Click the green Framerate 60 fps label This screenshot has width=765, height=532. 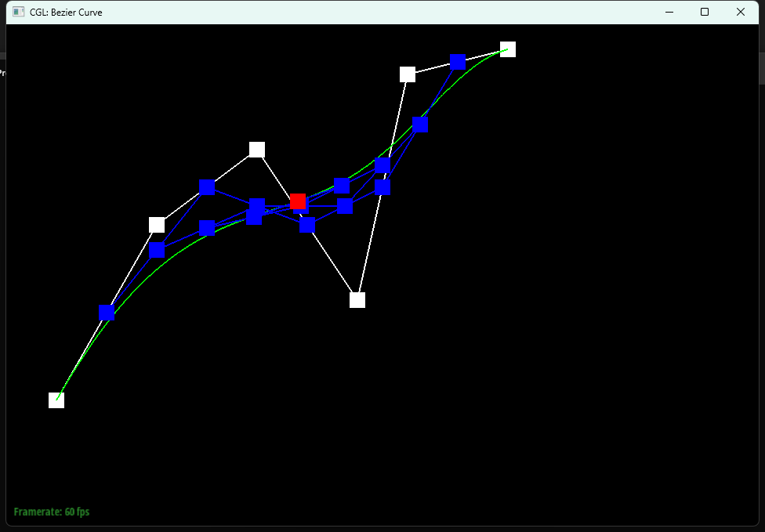click(52, 512)
